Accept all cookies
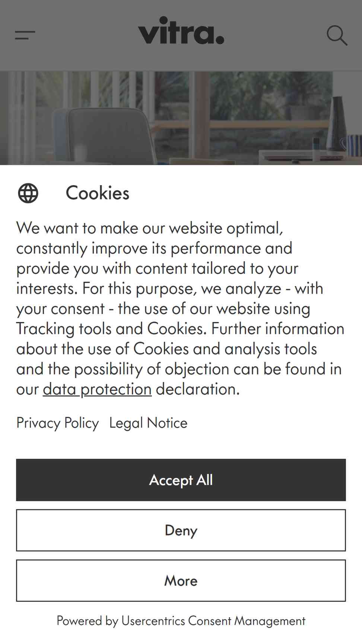The height and width of the screenshot is (644, 362). [x=181, y=480]
